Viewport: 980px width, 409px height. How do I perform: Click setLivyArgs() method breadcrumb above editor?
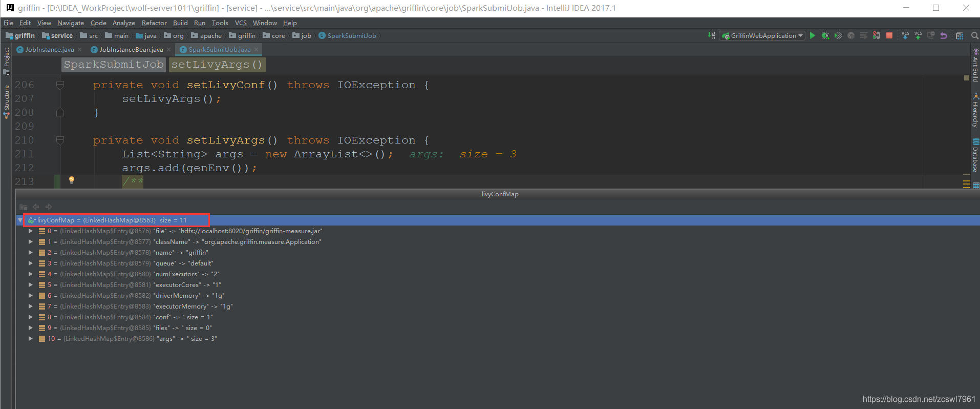point(218,65)
